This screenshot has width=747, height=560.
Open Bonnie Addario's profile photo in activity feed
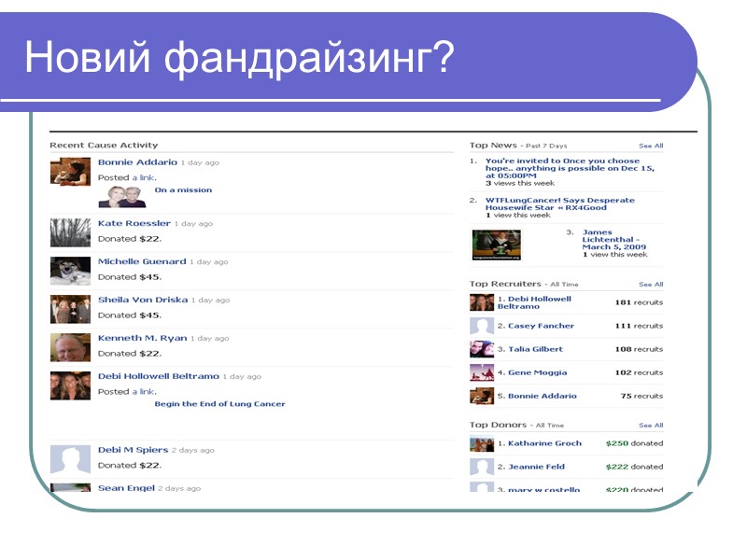coord(71,172)
